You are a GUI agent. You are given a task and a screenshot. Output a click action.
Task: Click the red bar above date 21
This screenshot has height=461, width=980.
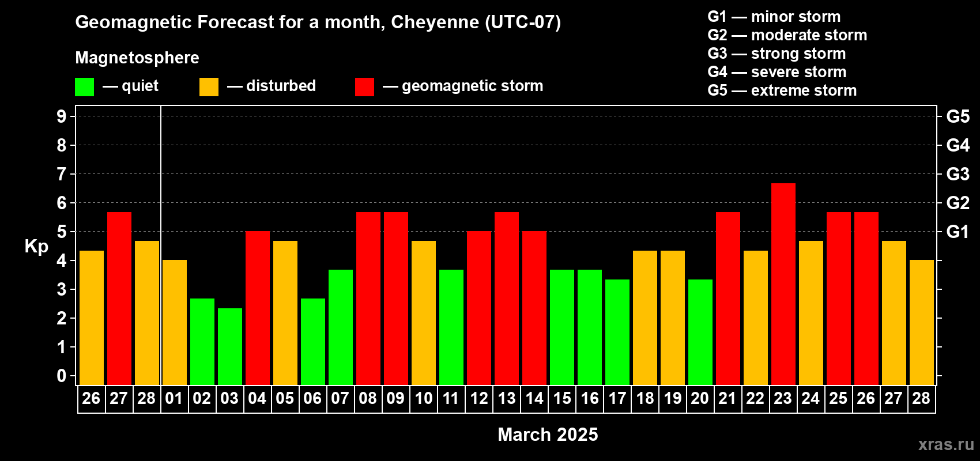pos(728,298)
